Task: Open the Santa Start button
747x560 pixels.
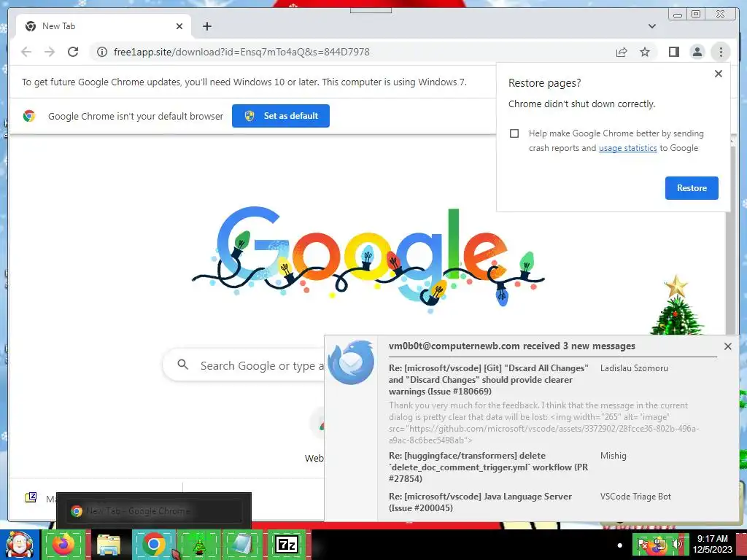Action: 20,544
